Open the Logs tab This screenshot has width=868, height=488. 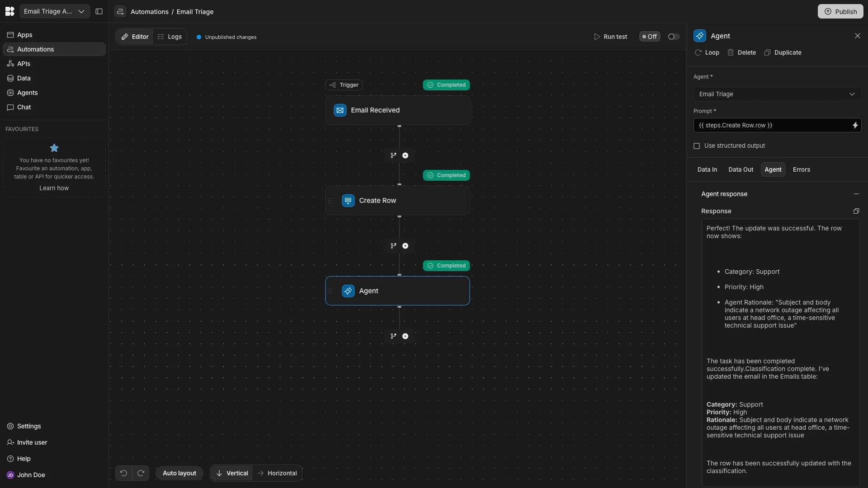tap(170, 37)
